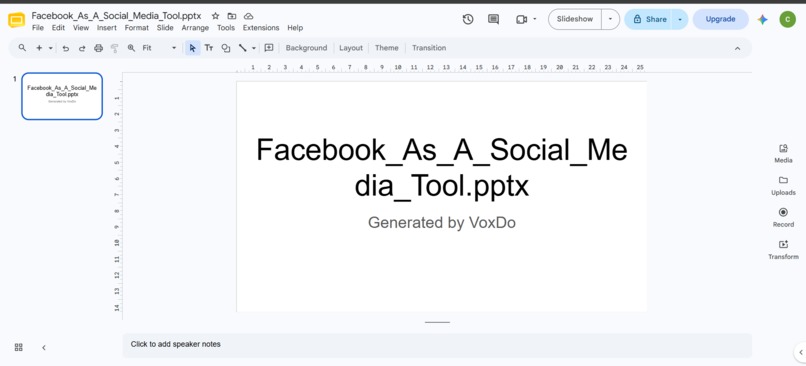The height and width of the screenshot is (366, 806).
Task: Open the account avatar C
Action: [x=787, y=20]
